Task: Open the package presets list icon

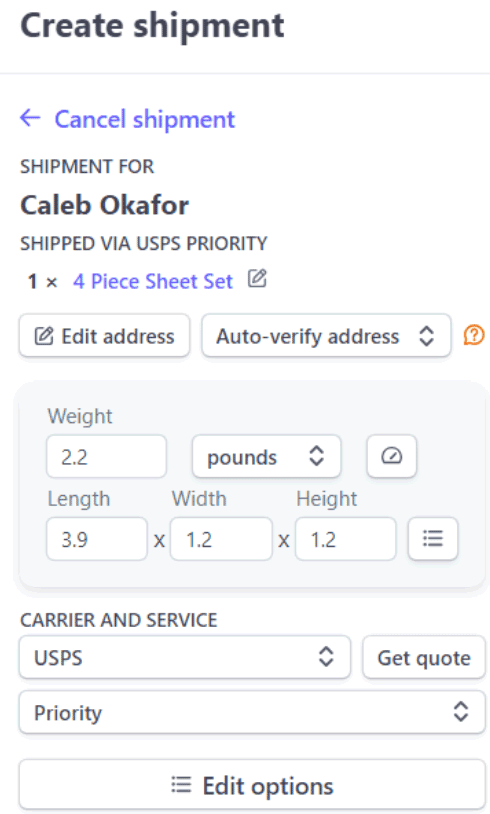Action: coord(433,538)
